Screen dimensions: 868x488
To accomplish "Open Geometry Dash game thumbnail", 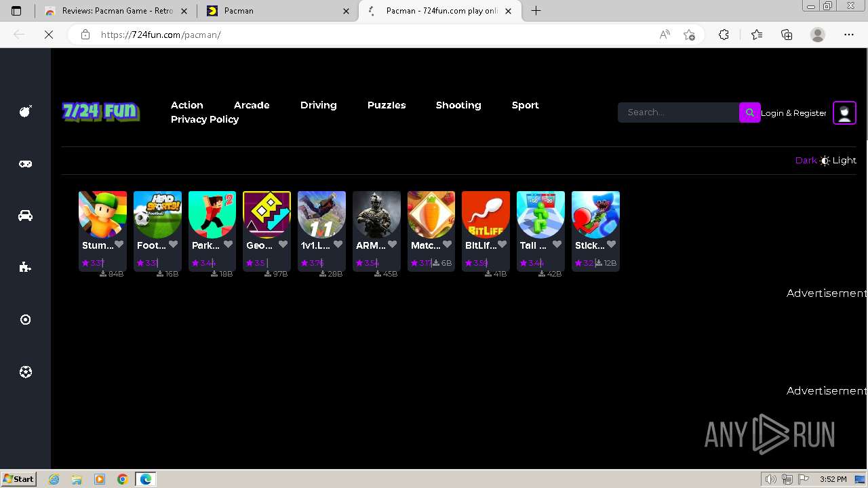I will click(x=267, y=215).
